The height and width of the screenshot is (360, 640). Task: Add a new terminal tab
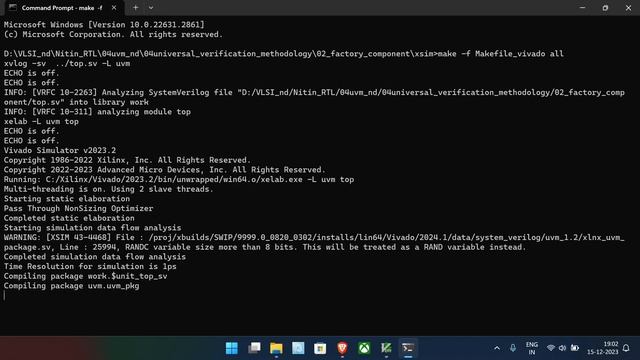click(x=136, y=8)
